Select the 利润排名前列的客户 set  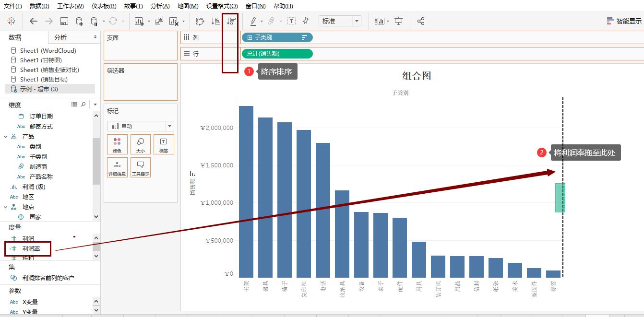click(48, 278)
